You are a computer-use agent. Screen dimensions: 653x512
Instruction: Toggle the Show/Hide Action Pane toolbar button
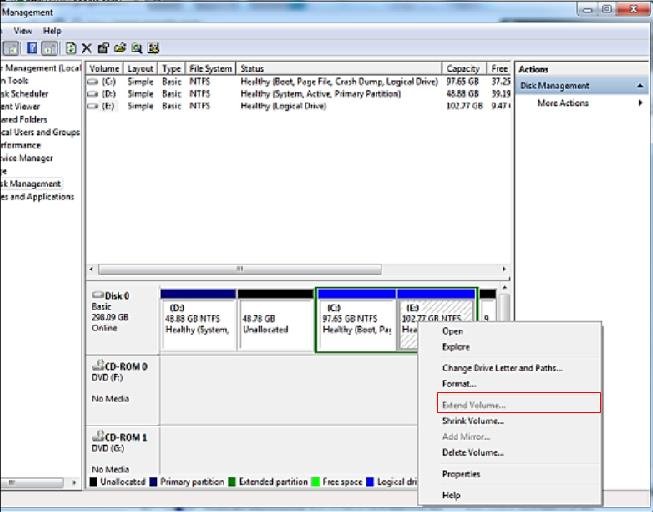pos(49,48)
